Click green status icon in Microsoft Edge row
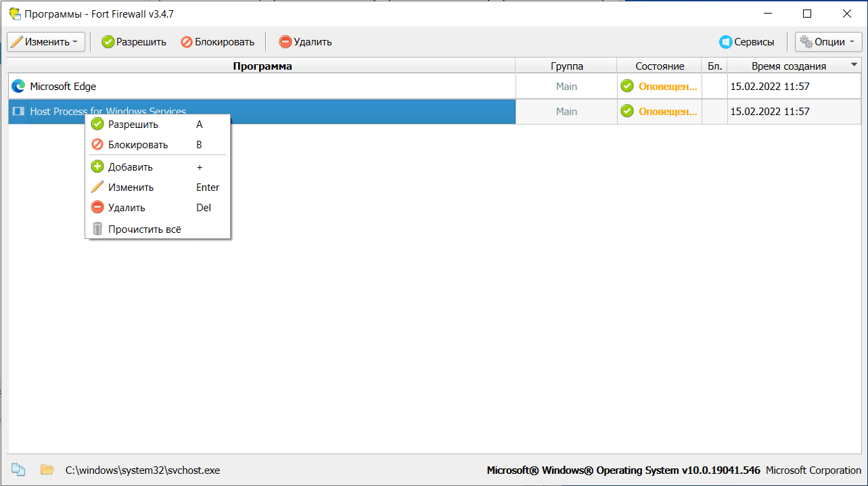 [627, 87]
